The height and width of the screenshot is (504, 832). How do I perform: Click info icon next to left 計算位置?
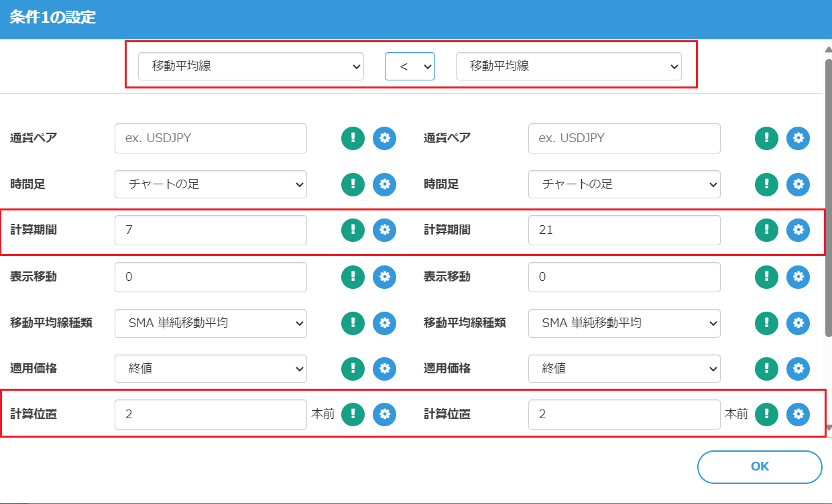353,414
